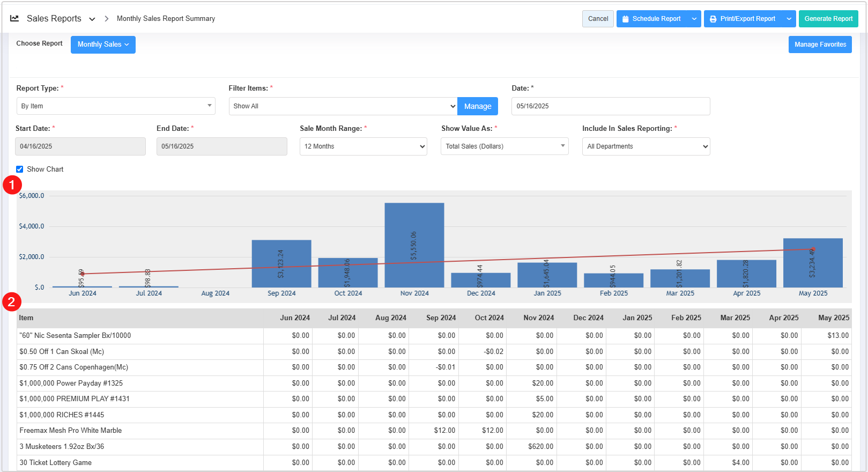The width and height of the screenshot is (868, 472).
Task: Click the breadcrumb arrow after Sales Reports
Action: 106,19
